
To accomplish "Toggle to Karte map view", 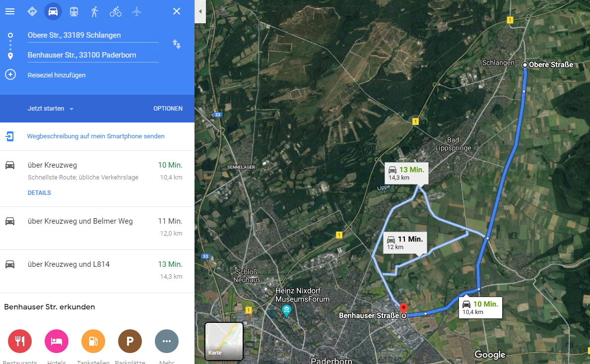I will point(224,341).
